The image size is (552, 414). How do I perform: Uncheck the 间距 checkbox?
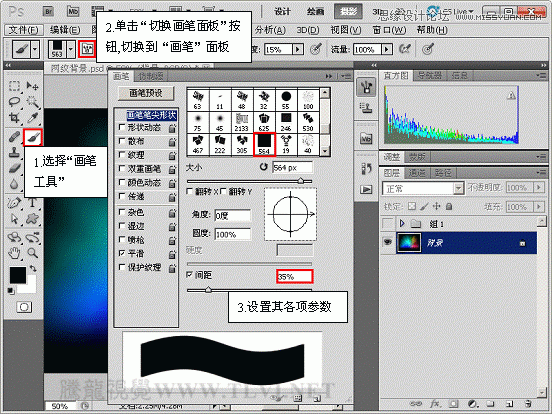click(189, 275)
